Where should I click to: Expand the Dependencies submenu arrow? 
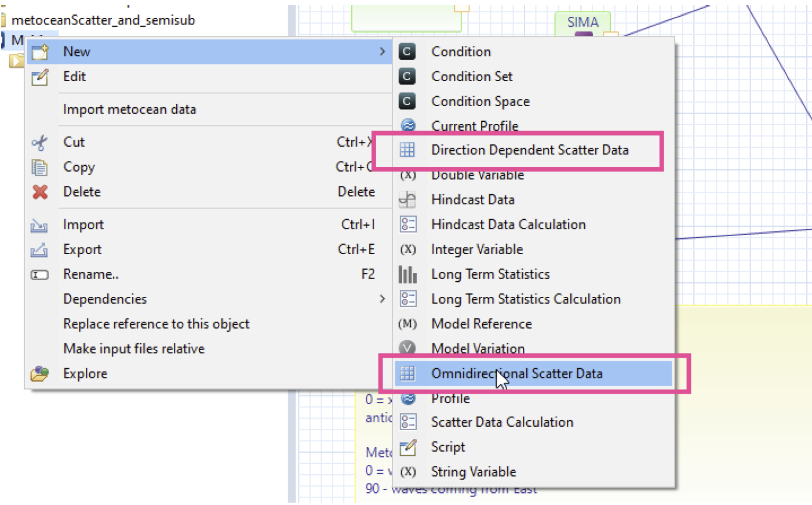coord(382,299)
